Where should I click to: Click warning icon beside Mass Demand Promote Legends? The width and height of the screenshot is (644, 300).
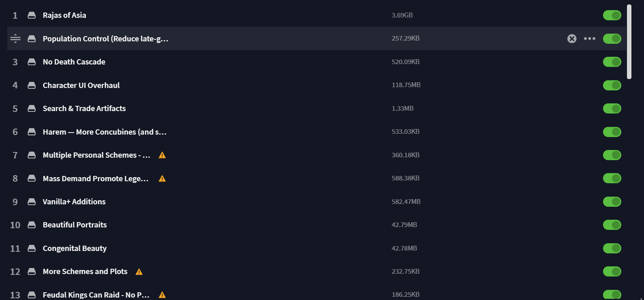point(162,178)
